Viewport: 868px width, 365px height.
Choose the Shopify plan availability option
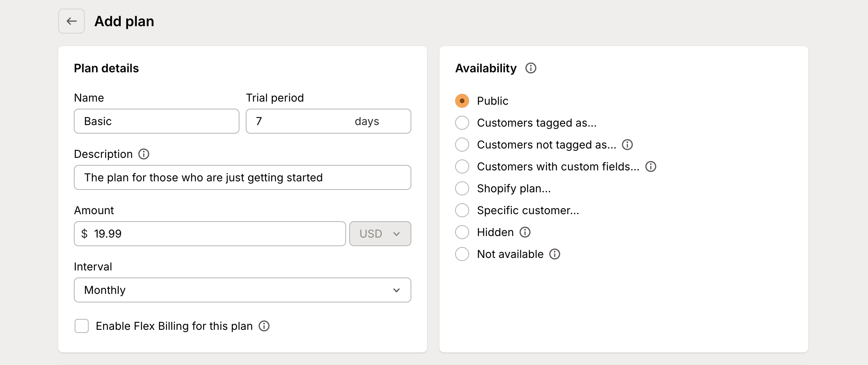[462, 188]
